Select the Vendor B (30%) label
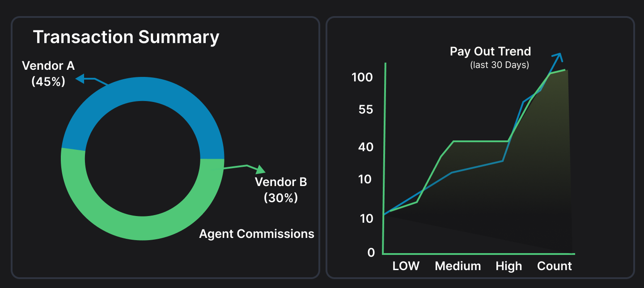 tap(281, 190)
